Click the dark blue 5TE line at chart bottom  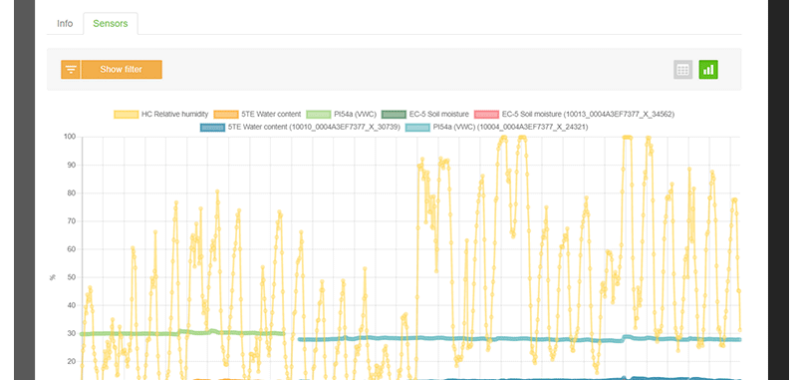[561, 378]
